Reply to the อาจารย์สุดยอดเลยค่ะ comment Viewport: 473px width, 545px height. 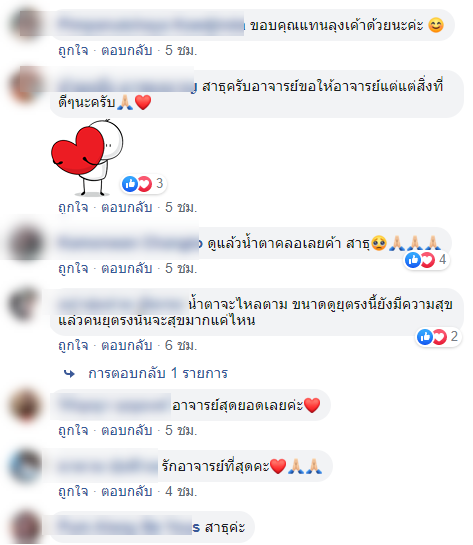pyautogui.click(x=127, y=430)
